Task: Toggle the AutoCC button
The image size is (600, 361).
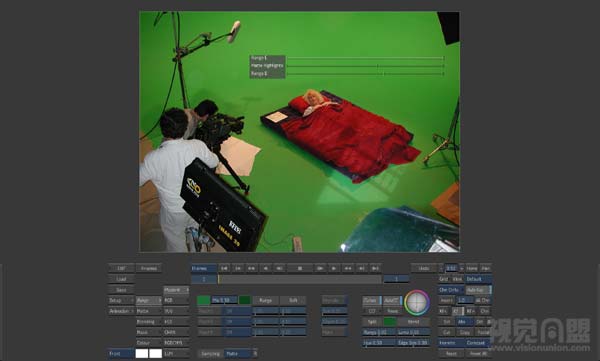Action: [392, 301]
